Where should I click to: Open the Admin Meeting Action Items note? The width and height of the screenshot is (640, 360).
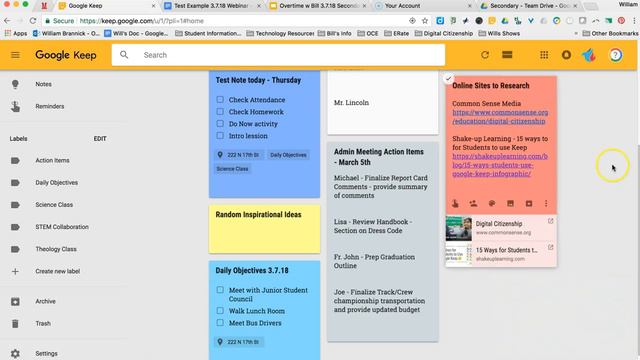coord(383,242)
